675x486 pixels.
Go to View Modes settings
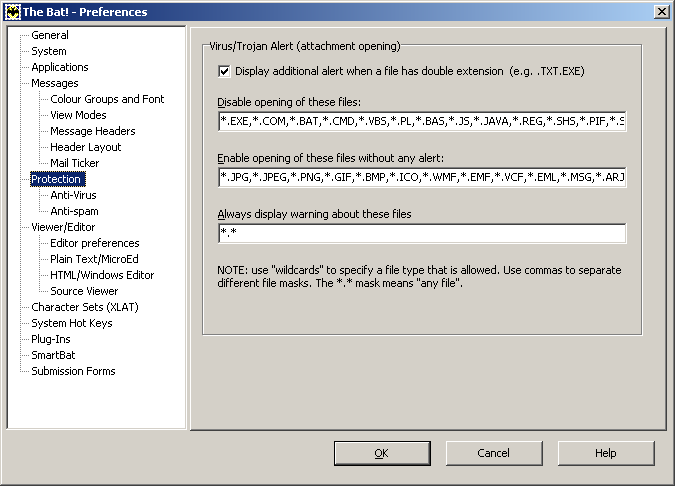(x=78, y=115)
